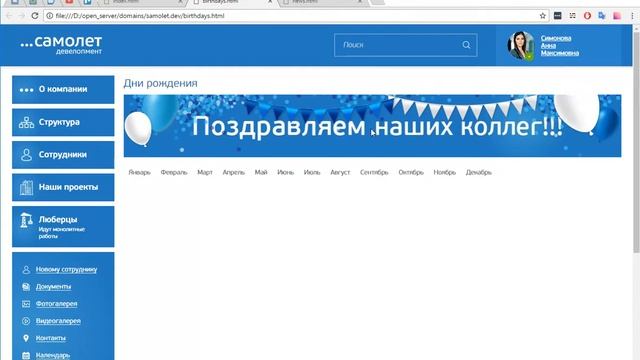Open the user profile photo
Viewport: 640px width, 360px height.
tap(520, 45)
